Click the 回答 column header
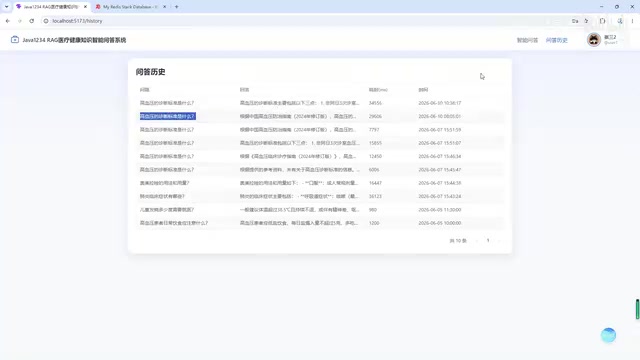 244,90
